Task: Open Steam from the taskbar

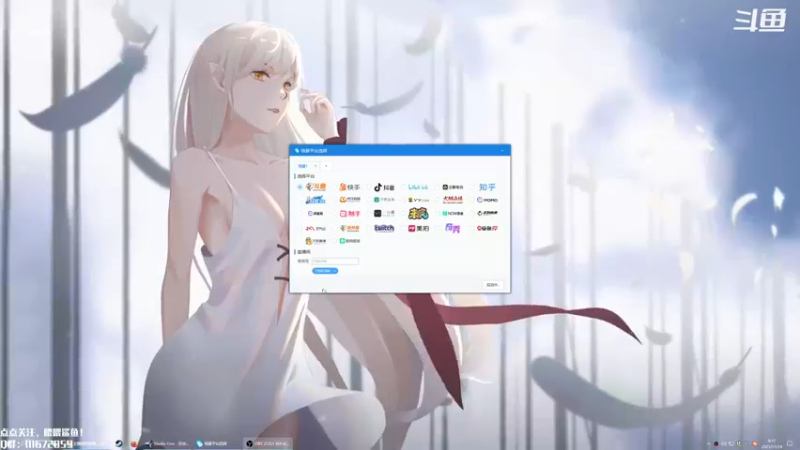Action: pos(119,443)
